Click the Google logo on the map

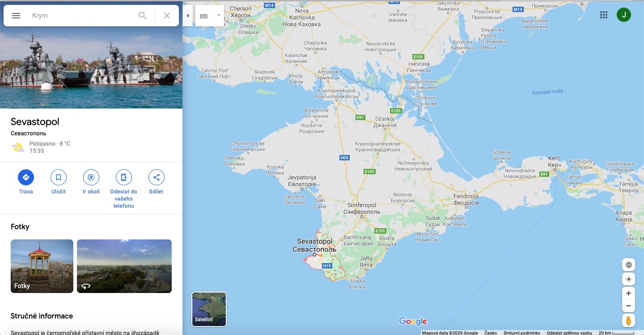point(413,321)
